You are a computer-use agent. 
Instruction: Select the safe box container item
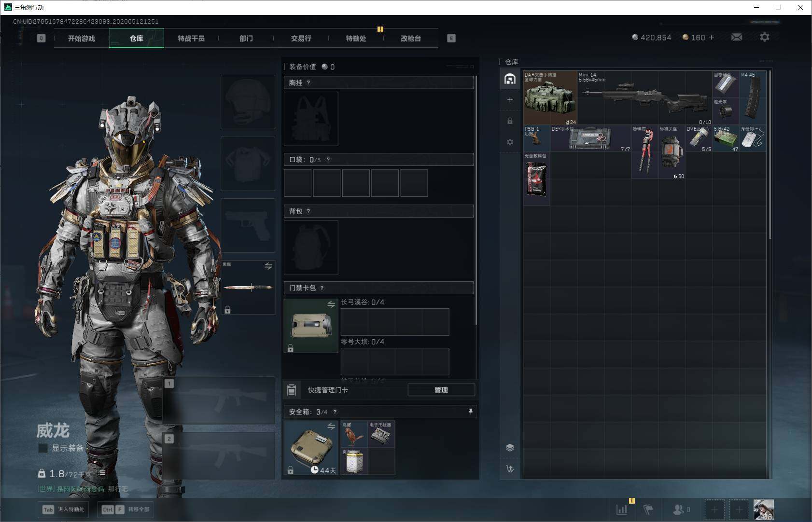[x=311, y=448]
